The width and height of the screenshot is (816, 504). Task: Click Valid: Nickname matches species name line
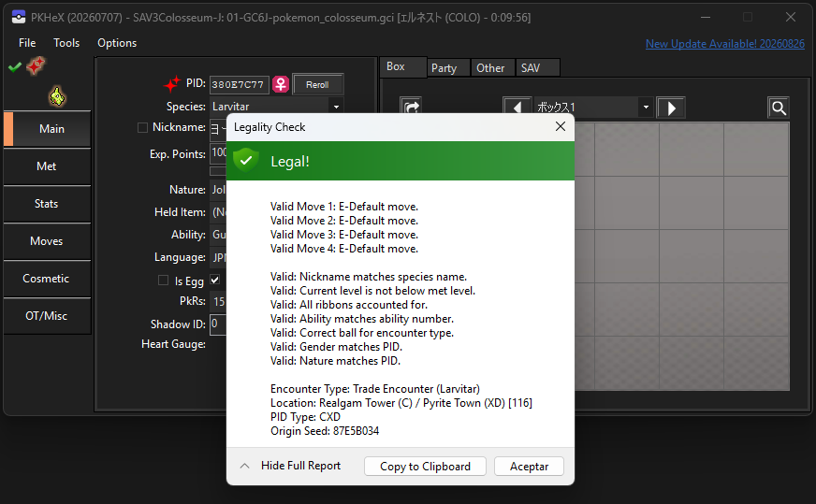(369, 276)
